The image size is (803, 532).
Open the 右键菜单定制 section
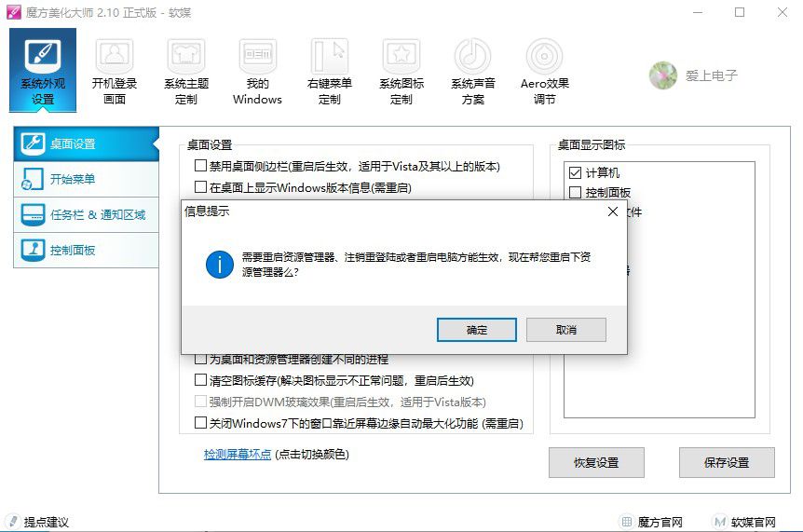pos(329,72)
